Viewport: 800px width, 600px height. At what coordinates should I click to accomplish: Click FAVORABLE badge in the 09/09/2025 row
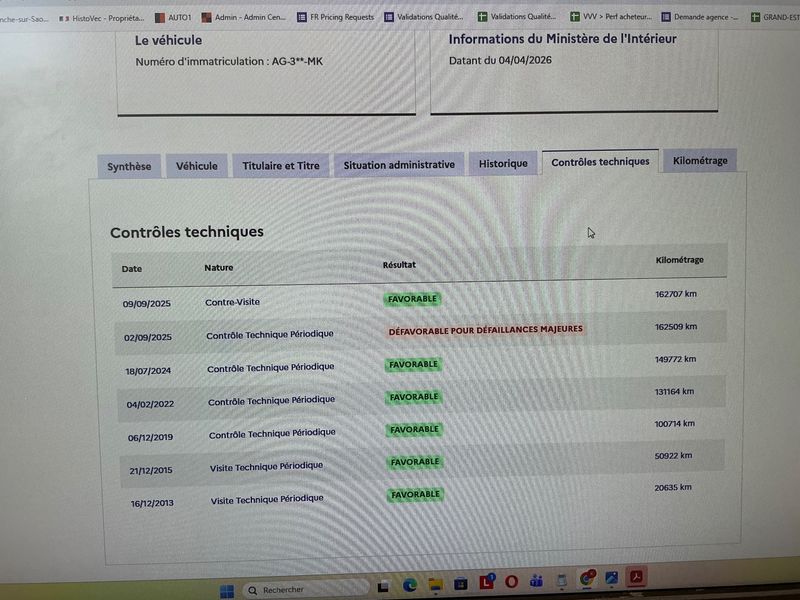[x=412, y=299]
